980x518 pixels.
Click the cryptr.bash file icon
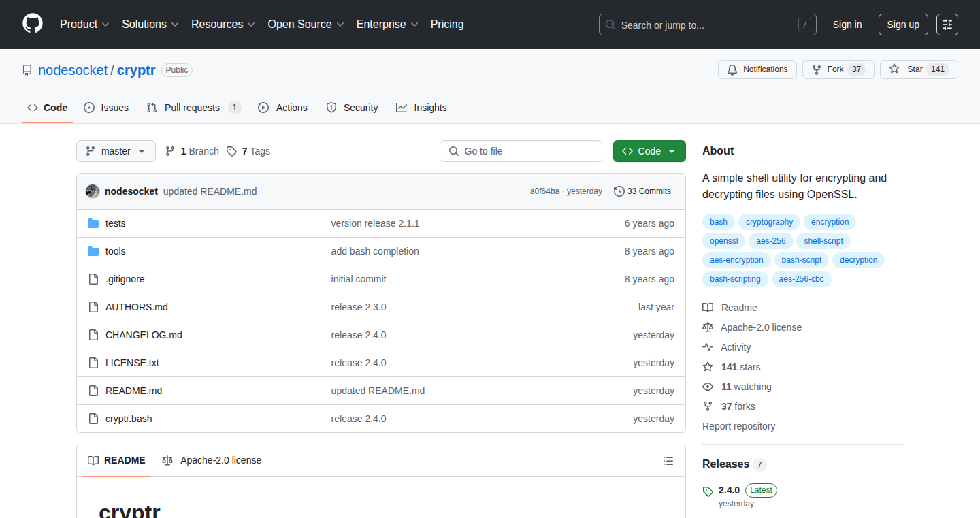tap(93, 419)
